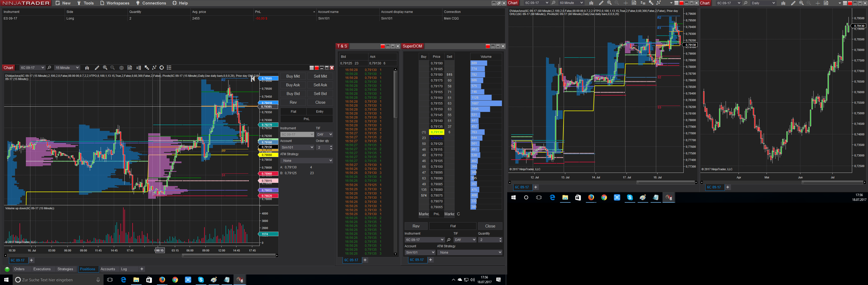Click red link color swatch in T & S window

[382, 46]
